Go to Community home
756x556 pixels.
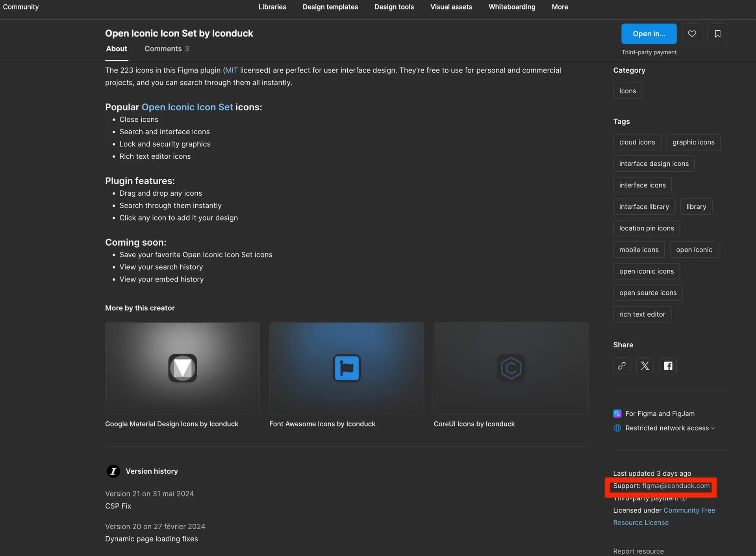pos(21,7)
